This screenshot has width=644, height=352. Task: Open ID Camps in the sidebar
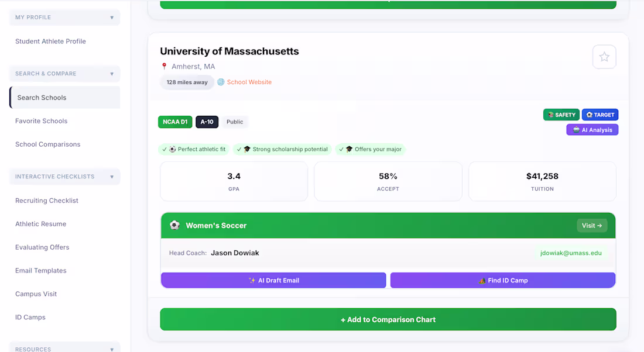point(30,318)
